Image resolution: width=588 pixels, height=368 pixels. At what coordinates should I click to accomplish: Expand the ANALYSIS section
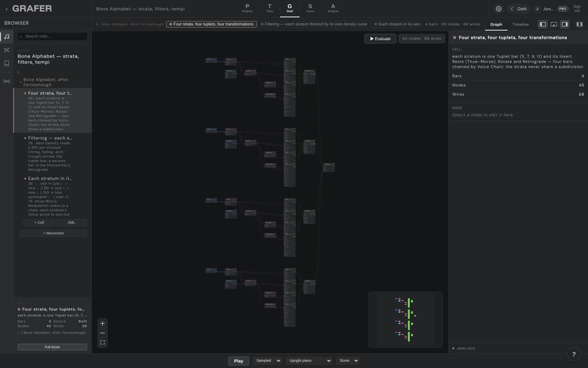point(464,348)
